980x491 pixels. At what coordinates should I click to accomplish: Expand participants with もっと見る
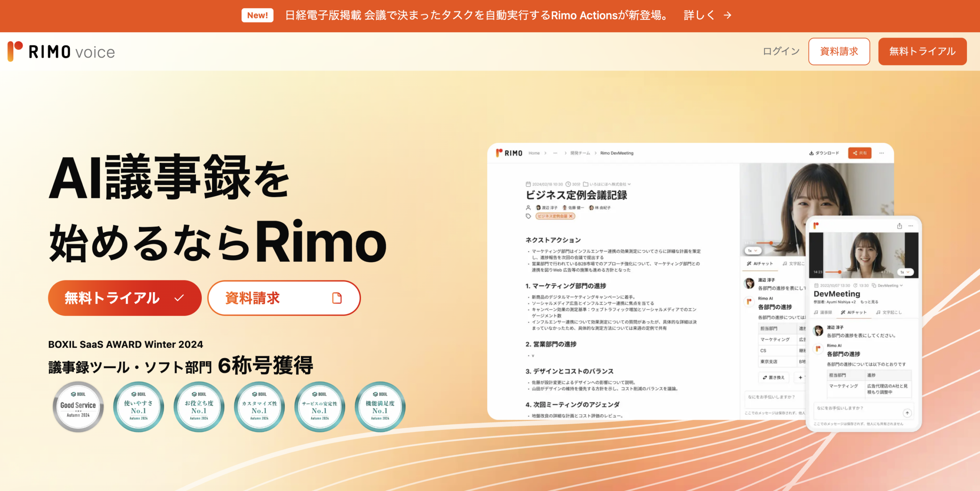point(869,302)
